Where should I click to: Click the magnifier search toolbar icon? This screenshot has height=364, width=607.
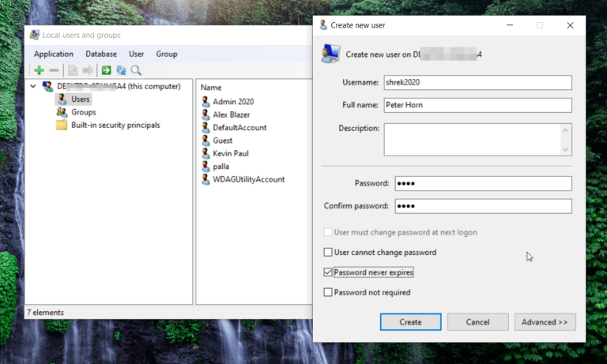[136, 70]
